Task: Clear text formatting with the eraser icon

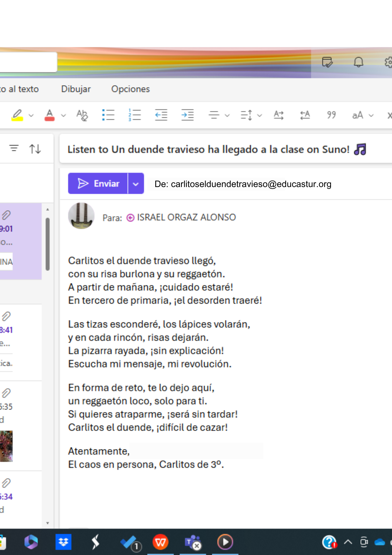Action: (82, 115)
